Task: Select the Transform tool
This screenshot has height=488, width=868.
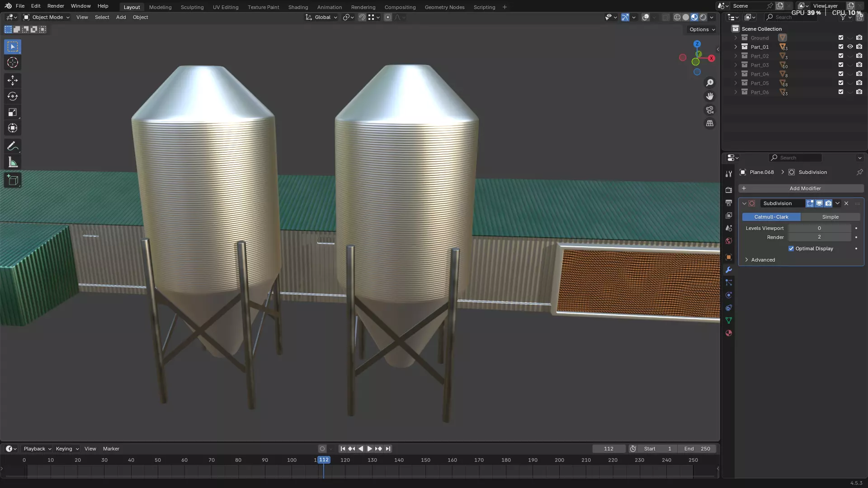Action: [x=13, y=128]
